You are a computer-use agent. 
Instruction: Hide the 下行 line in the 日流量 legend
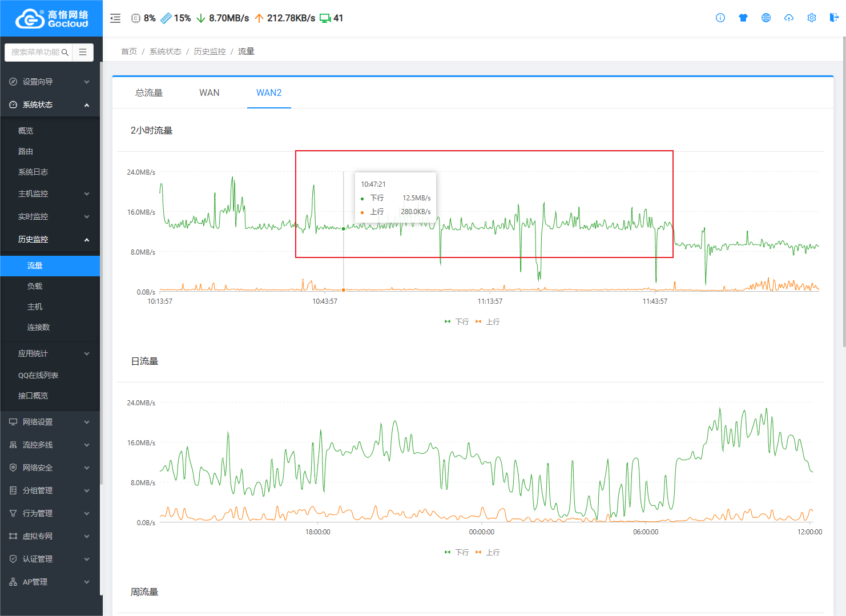457,553
